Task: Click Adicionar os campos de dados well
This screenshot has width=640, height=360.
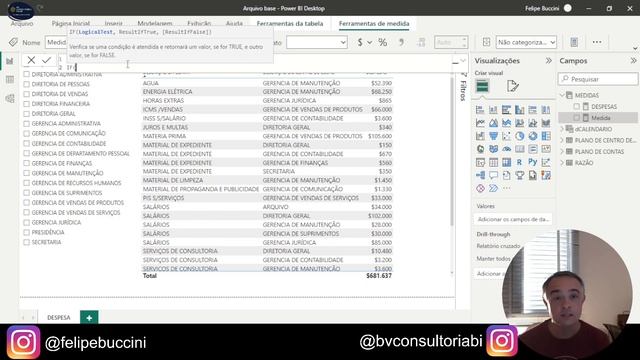Action: [513, 220]
